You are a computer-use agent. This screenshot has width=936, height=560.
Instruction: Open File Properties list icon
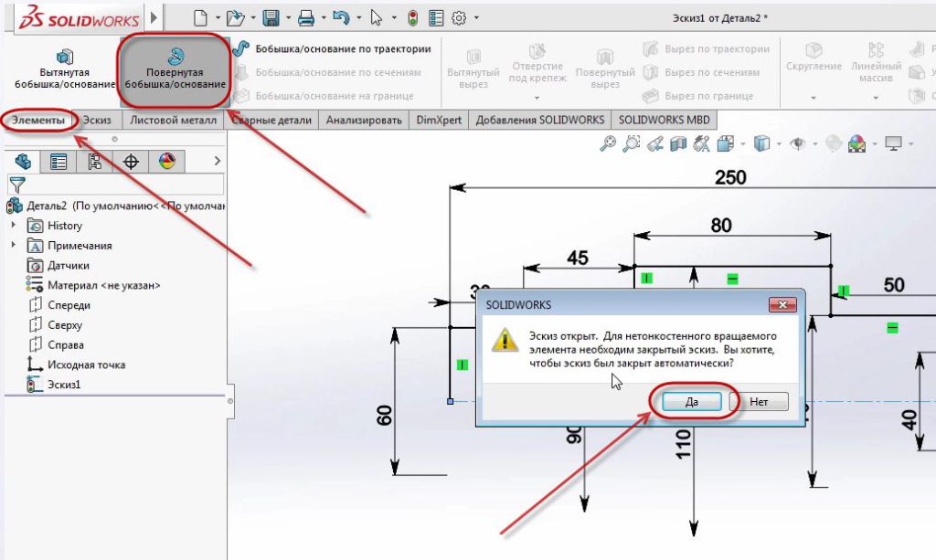[x=436, y=18]
